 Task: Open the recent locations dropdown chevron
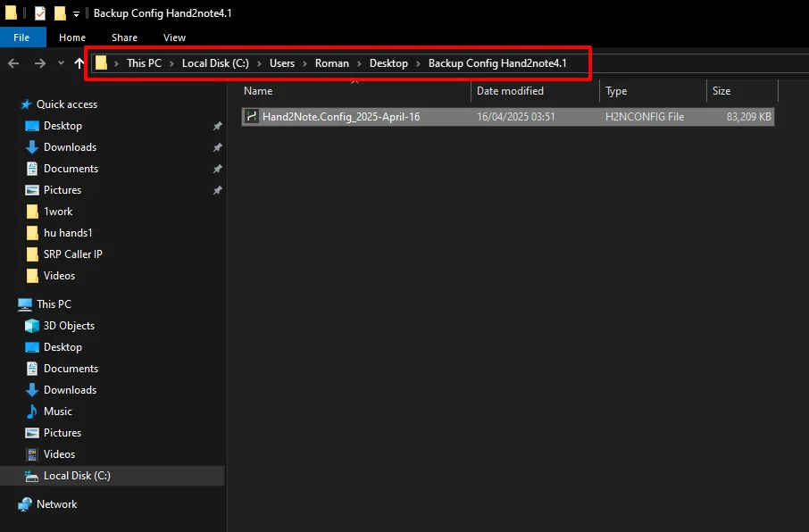click(x=61, y=63)
